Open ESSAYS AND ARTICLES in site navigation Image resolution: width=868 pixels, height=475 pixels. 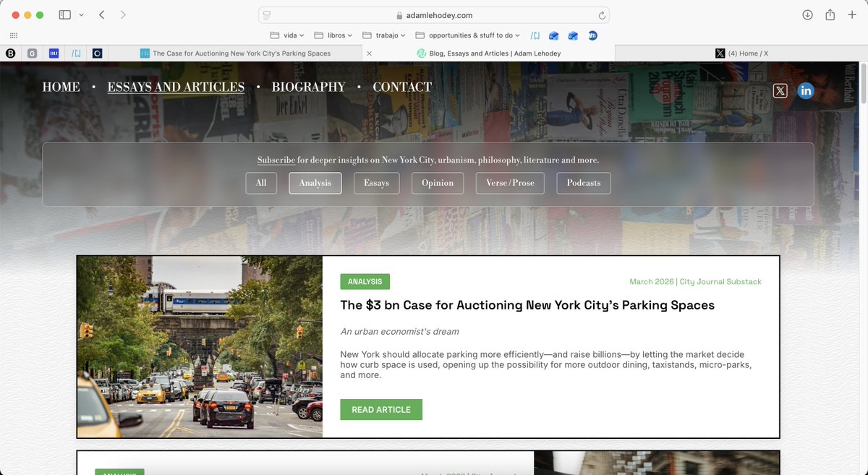coord(176,87)
